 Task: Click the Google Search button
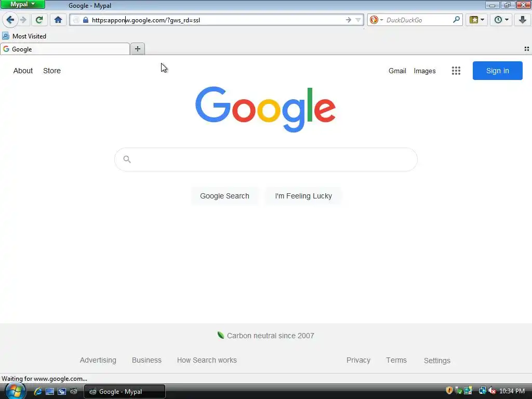pos(224,196)
